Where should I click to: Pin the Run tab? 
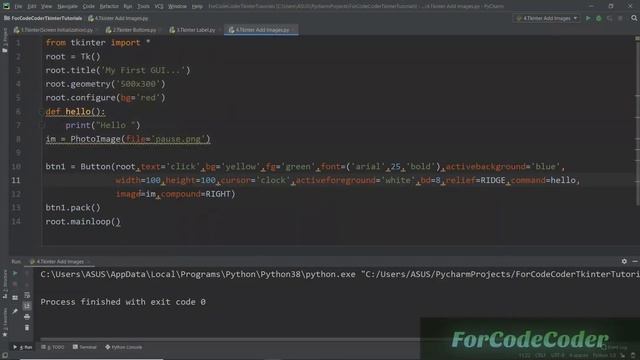tap(15, 311)
